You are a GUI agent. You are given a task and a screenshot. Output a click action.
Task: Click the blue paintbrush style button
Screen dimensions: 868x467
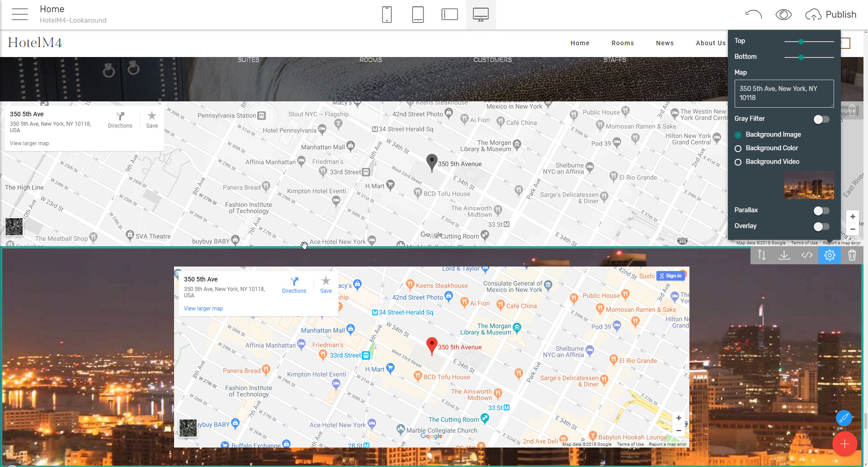point(844,418)
